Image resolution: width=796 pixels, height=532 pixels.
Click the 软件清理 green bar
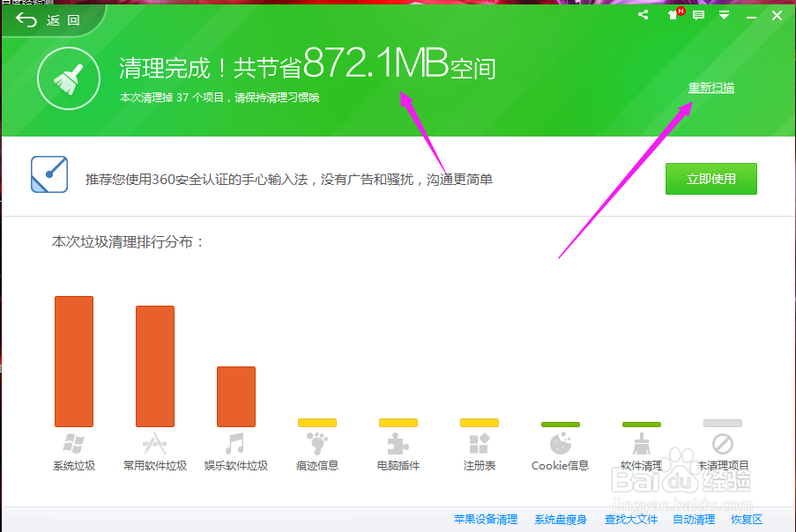click(x=642, y=425)
